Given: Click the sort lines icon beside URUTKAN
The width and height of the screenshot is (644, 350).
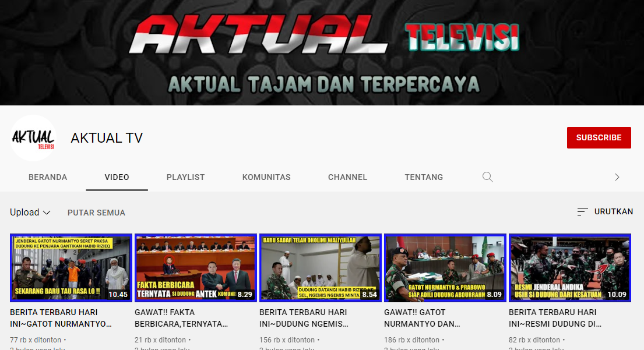Looking at the screenshot, I should [582, 212].
